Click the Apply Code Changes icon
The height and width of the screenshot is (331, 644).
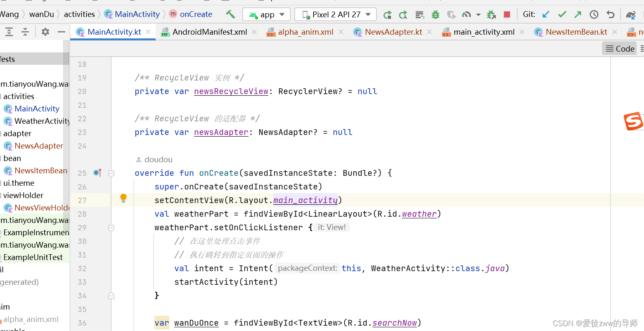[419, 15]
